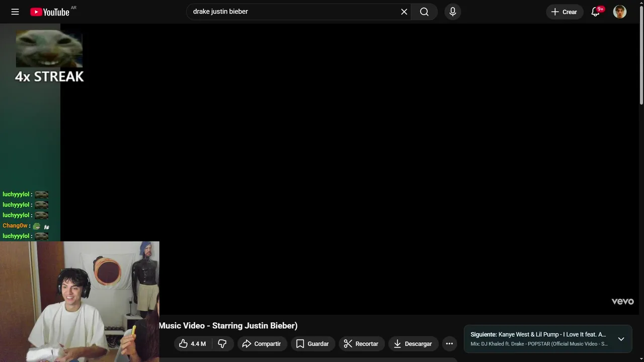Viewport: 644px width, 362px height.
Task: Share video with Compartir button
Action: (x=262, y=344)
